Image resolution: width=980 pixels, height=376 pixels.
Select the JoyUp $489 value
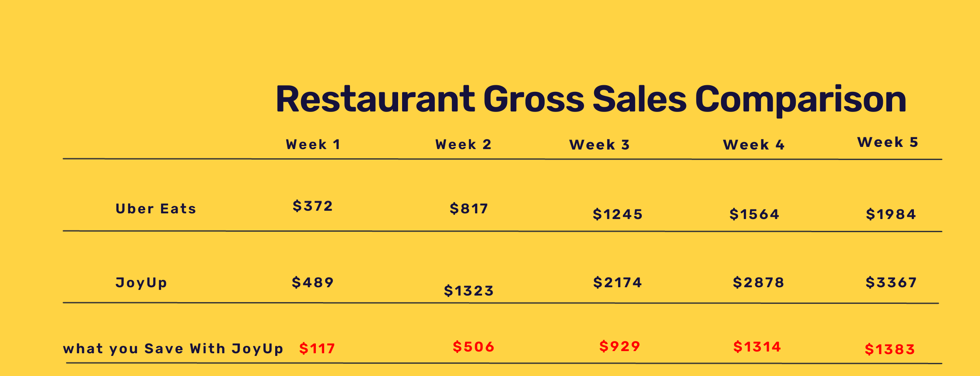coord(313,282)
